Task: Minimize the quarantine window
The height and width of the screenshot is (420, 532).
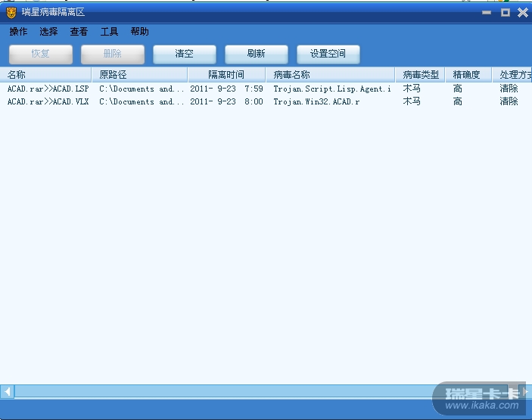Action: pos(487,13)
